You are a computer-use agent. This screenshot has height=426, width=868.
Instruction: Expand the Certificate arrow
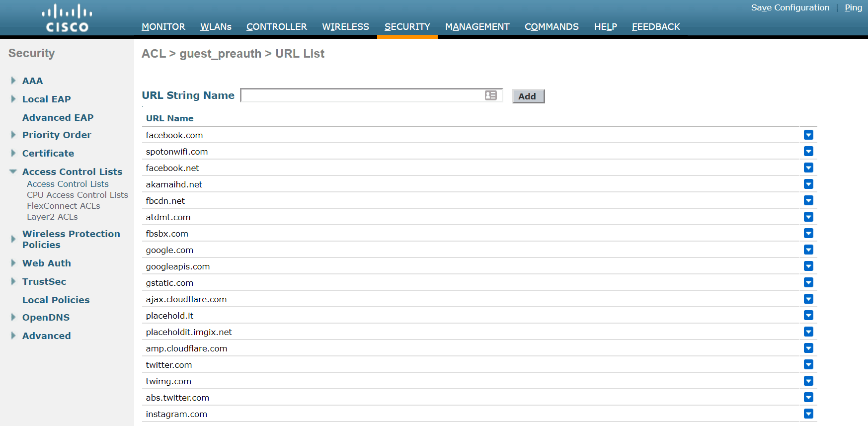click(x=13, y=153)
